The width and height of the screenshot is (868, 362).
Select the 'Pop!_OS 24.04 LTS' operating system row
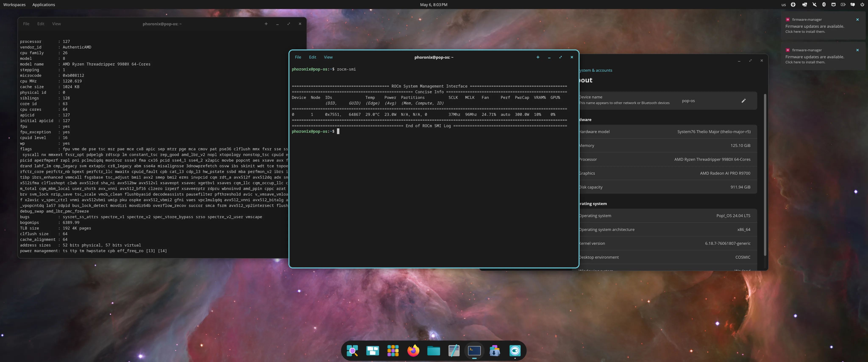(x=668, y=216)
